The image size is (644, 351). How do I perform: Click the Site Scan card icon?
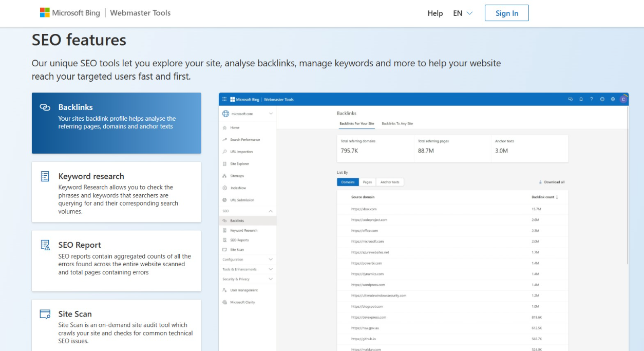pyautogui.click(x=45, y=314)
